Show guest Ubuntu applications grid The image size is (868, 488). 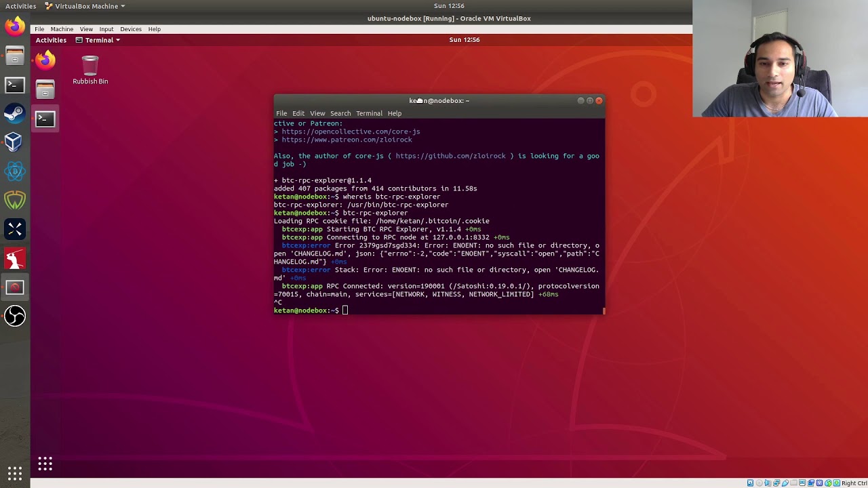(x=45, y=464)
